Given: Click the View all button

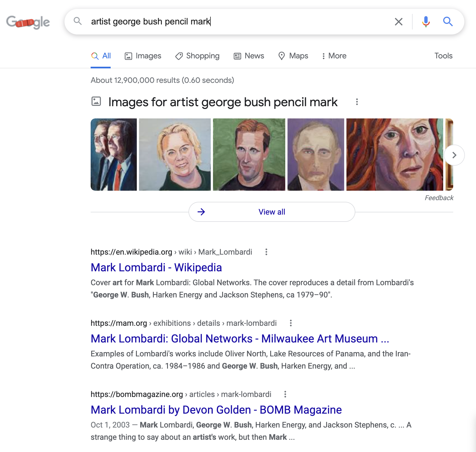Looking at the screenshot, I should coord(272,212).
